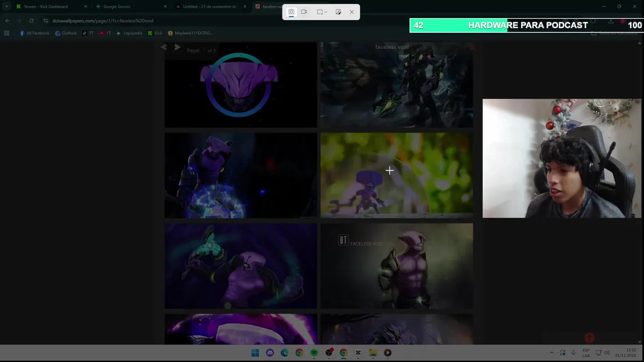This screenshot has width=644, height=362.
Task: Open Microsoft Edge from the taskbar
Action: (284, 353)
